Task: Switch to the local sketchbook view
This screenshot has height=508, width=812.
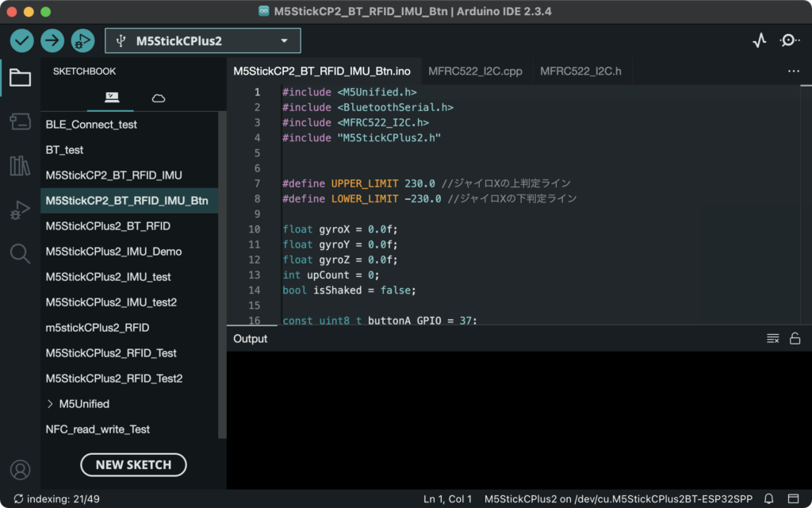Action: click(x=112, y=98)
